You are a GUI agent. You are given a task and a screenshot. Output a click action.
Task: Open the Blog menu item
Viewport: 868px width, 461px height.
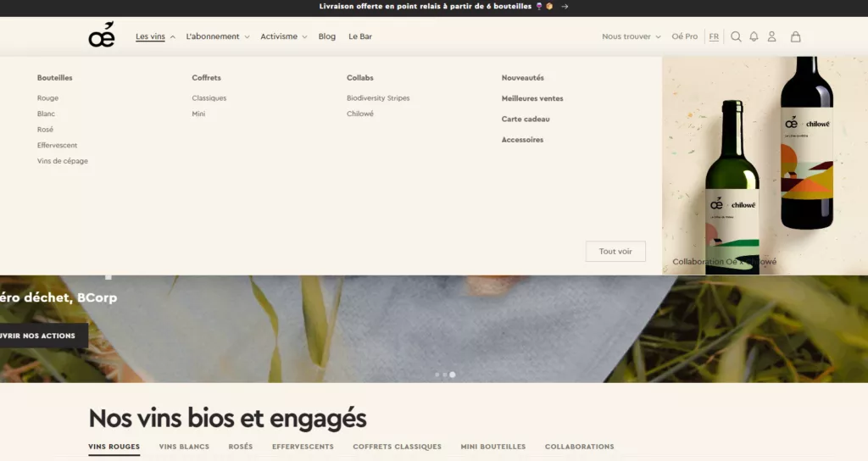point(326,36)
